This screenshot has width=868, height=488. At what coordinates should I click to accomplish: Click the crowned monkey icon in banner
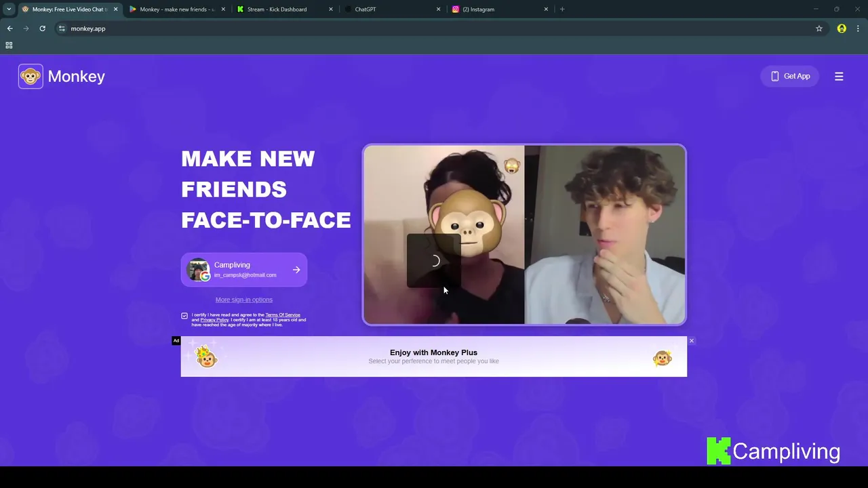click(x=206, y=356)
